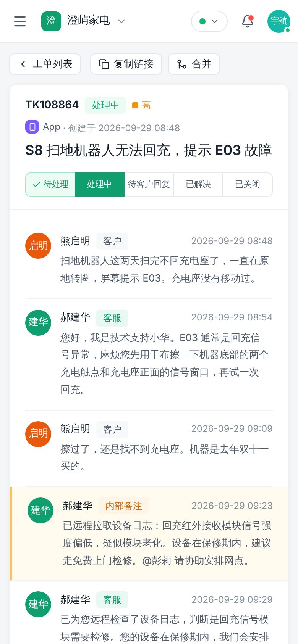Viewport: 298px width, 644px height.
Task: Open the green online status dropdown
Action: (x=209, y=21)
